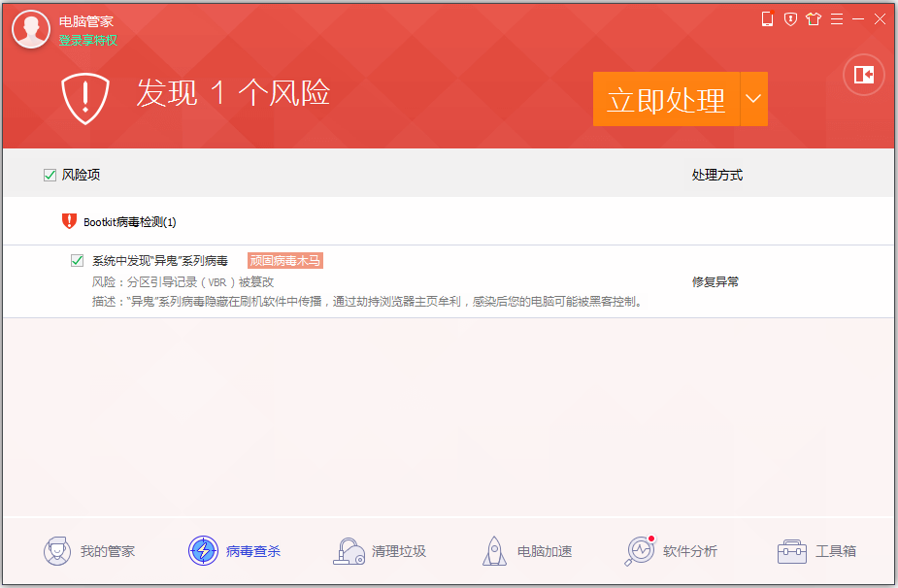The width and height of the screenshot is (898, 588).
Task: Click the user avatar profile icon
Action: (31, 30)
